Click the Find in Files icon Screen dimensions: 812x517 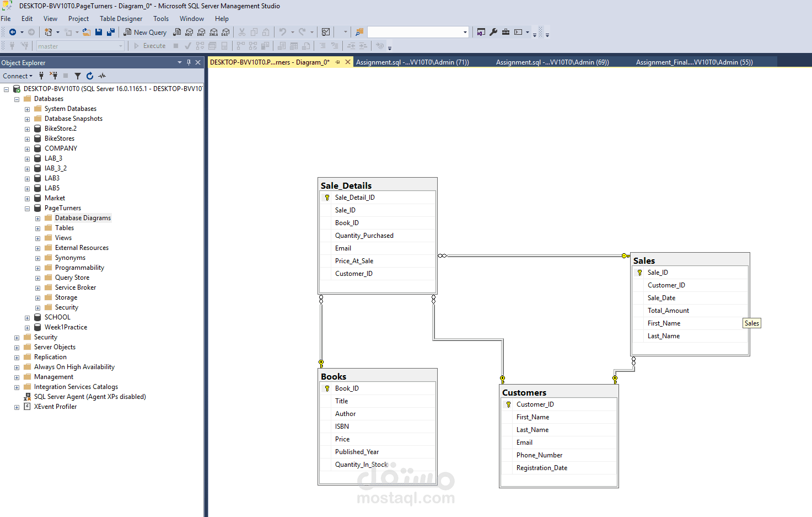(x=359, y=32)
